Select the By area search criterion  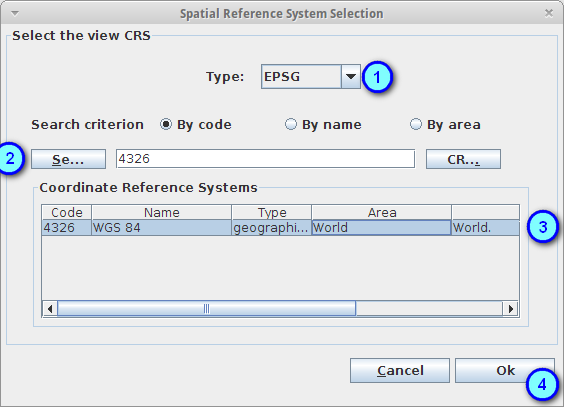[416, 124]
